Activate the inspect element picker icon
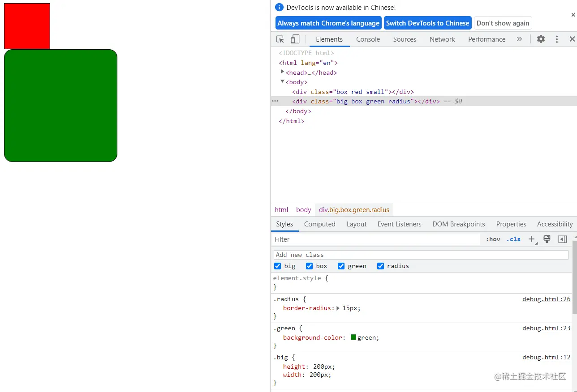 [280, 39]
